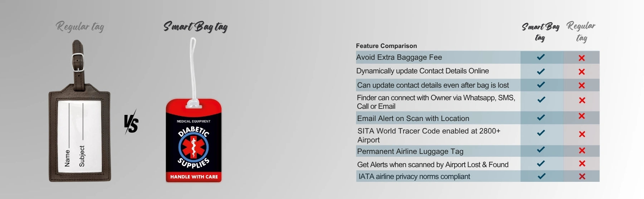
Task: Click the red cross for SITA World Tracer Code
Action: (582, 134)
